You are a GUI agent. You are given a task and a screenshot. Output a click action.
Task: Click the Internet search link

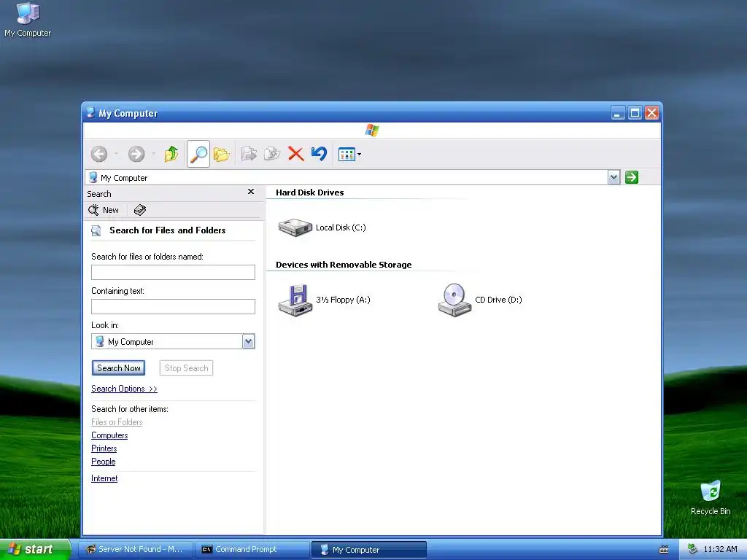coord(104,478)
